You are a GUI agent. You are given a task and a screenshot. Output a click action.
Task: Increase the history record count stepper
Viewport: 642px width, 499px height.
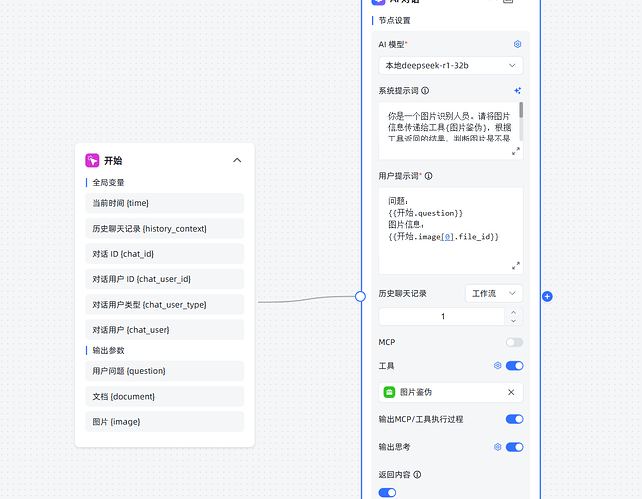513,312
